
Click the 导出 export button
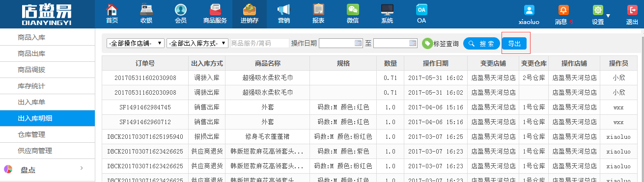pyautogui.click(x=515, y=44)
